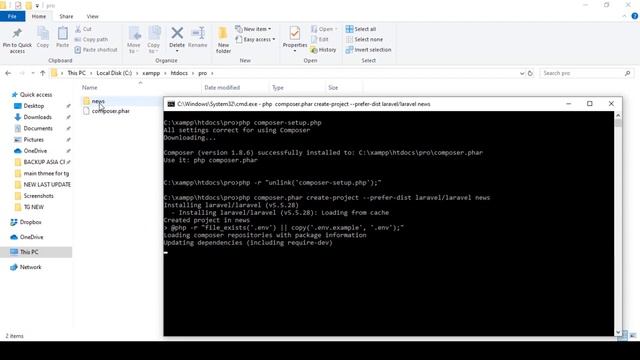This screenshot has height=360, width=640.
Task: Switch to the View ribbon tab
Action: [x=93, y=16]
